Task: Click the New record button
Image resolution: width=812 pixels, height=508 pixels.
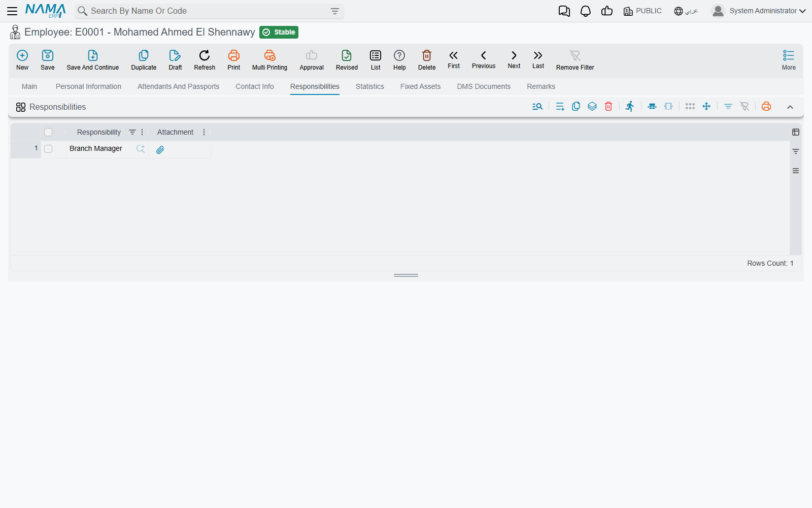Action: click(22, 60)
